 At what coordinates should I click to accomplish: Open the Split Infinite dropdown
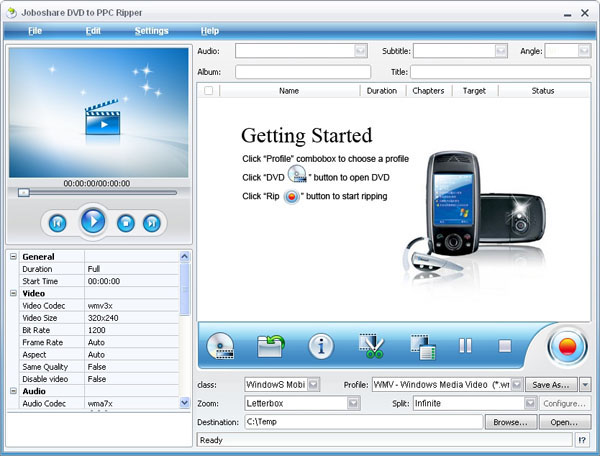[530, 403]
